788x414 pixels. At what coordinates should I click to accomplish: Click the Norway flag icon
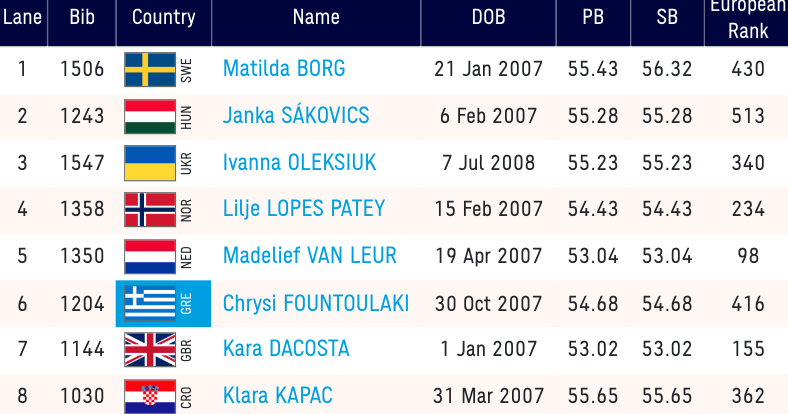(149, 210)
